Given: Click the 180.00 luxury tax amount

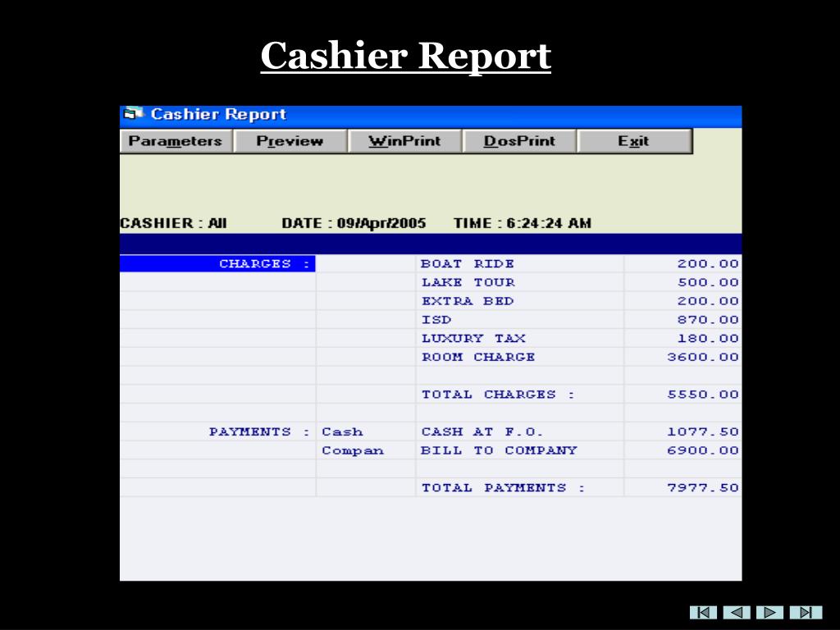Looking at the screenshot, I should [708, 339].
